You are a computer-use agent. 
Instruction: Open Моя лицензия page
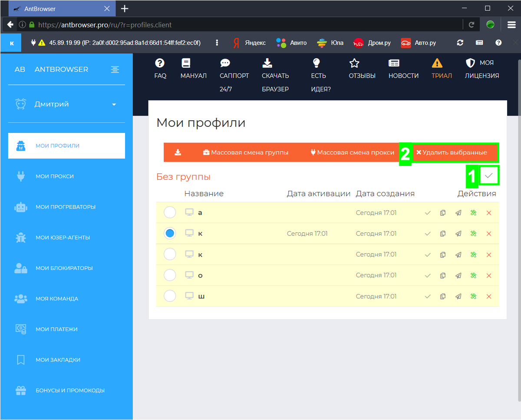pyautogui.click(x=482, y=69)
